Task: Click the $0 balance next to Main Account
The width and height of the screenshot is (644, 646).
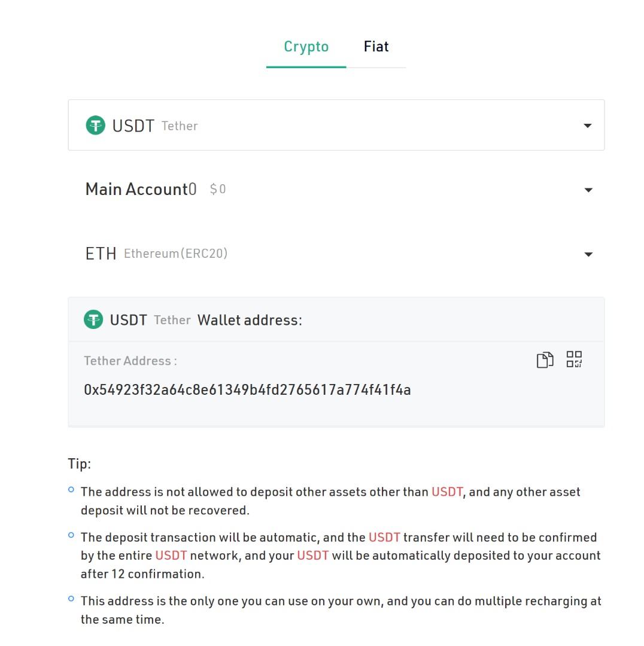Action: (218, 190)
